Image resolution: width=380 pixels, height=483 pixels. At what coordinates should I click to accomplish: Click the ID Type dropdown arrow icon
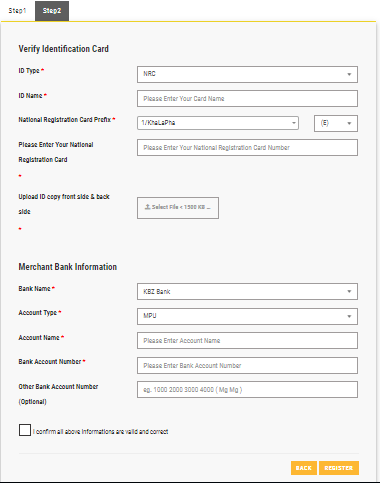(349, 74)
